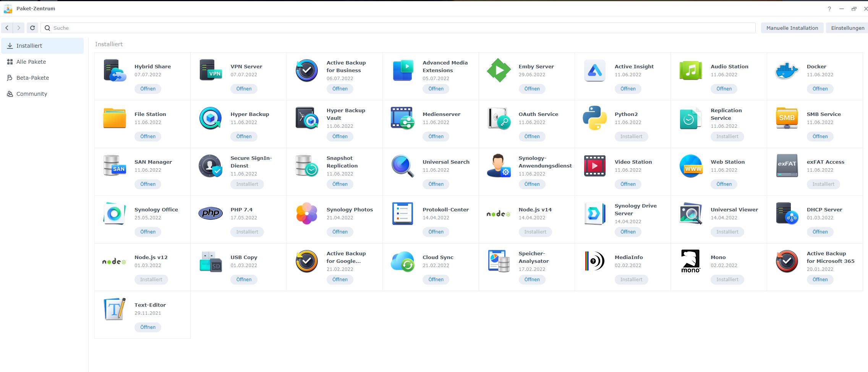Click the Hyper Backup Vault icon
The image size is (868, 372).
(x=307, y=118)
